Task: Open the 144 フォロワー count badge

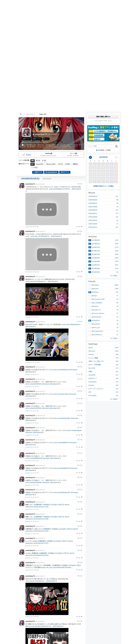Action: tap(37, 139)
